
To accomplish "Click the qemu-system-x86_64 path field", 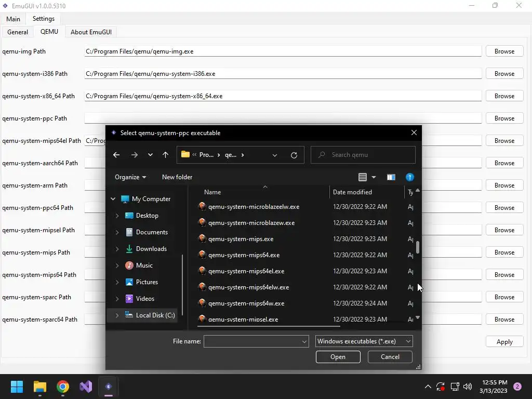I will (283, 96).
